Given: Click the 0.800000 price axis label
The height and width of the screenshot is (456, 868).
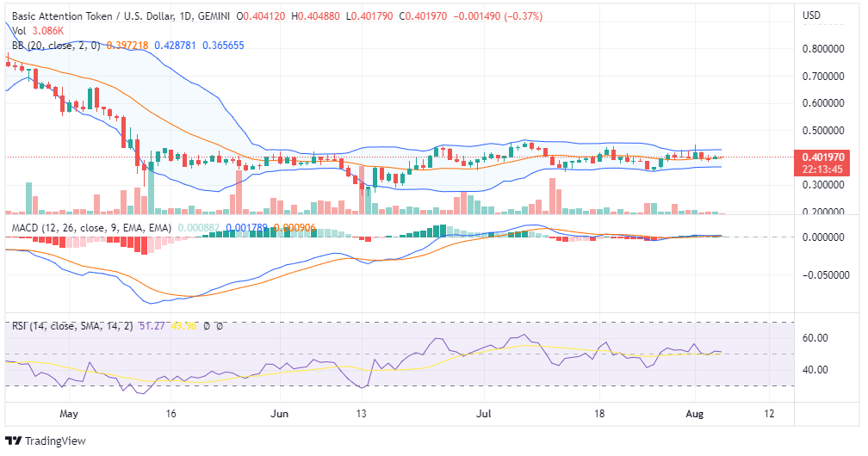Looking at the screenshot, I should coord(825,49).
